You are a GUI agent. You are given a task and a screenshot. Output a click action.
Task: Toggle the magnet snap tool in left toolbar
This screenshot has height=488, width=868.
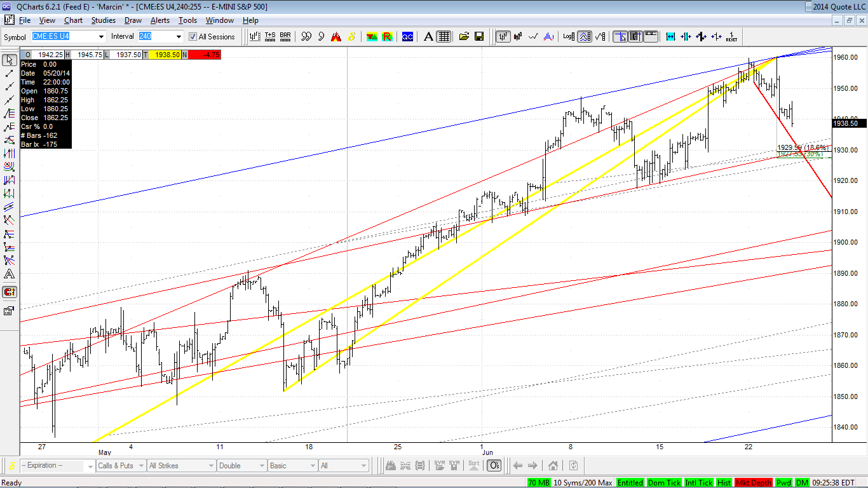point(10,292)
